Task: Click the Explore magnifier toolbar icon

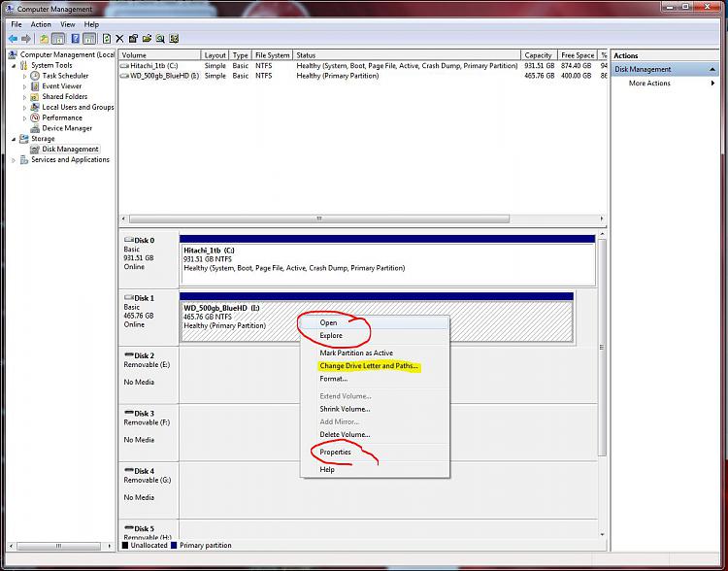Action: pos(160,39)
